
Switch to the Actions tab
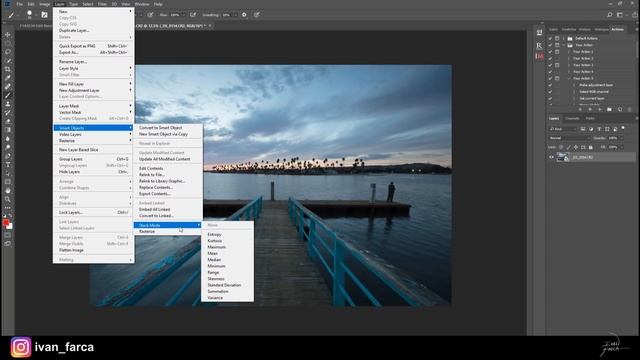(618, 29)
